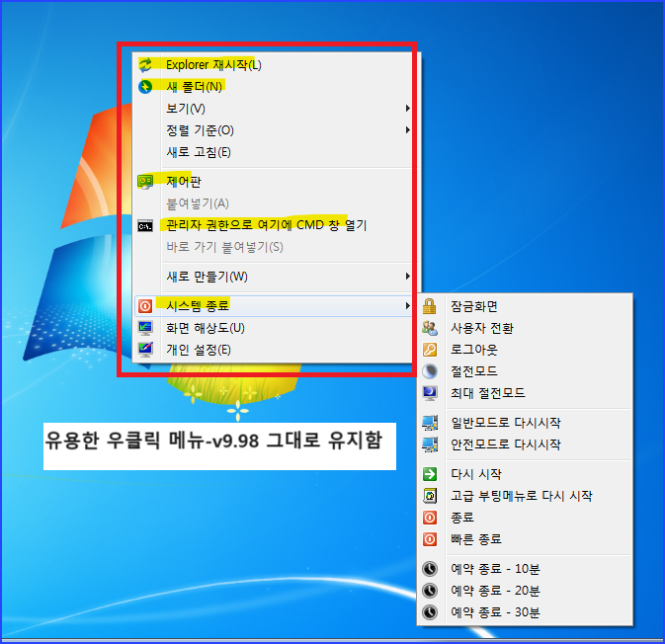Select 최대 절전모드 entry
665x644 pixels.
point(525,393)
